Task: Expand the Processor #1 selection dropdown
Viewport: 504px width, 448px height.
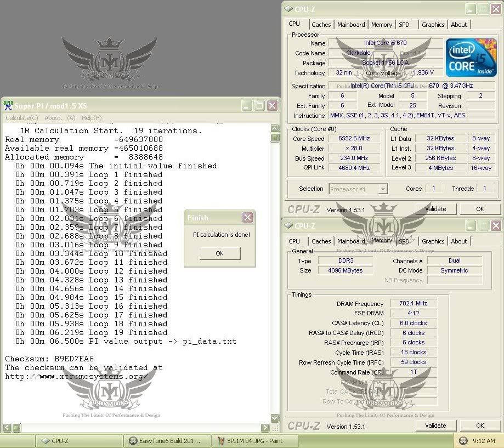Action: (382, 189)
